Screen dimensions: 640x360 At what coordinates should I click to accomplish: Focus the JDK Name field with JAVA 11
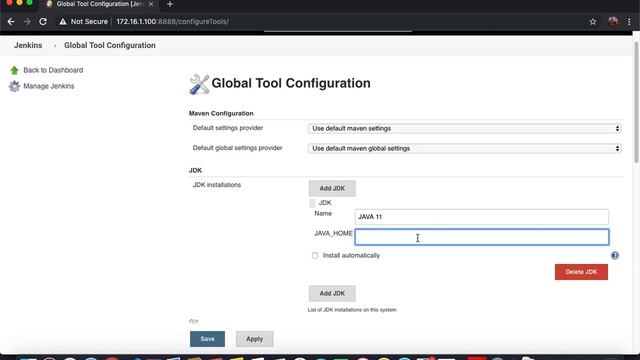(x=482, y=217)
